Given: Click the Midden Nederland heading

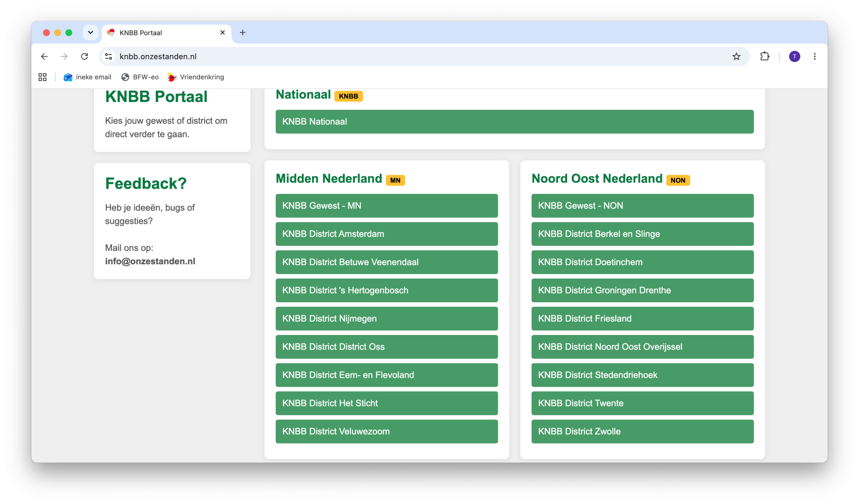Looking at the screenshot, I should (329, 178).
